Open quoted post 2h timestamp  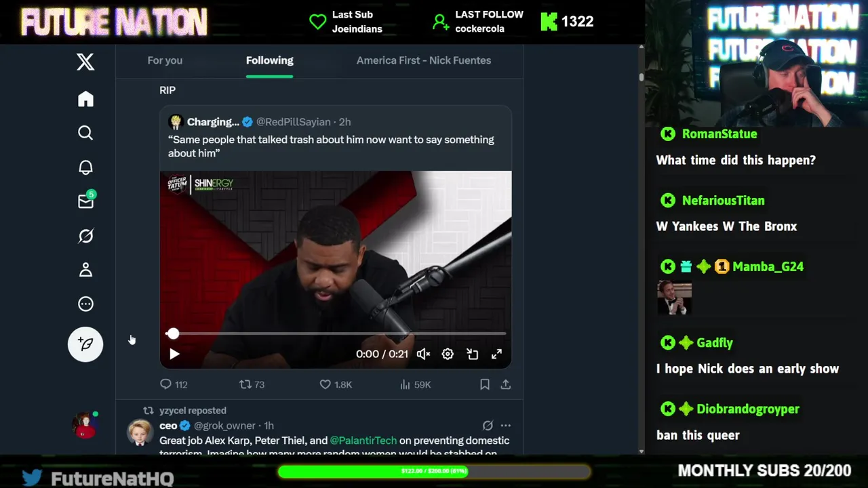click(344, 122)
